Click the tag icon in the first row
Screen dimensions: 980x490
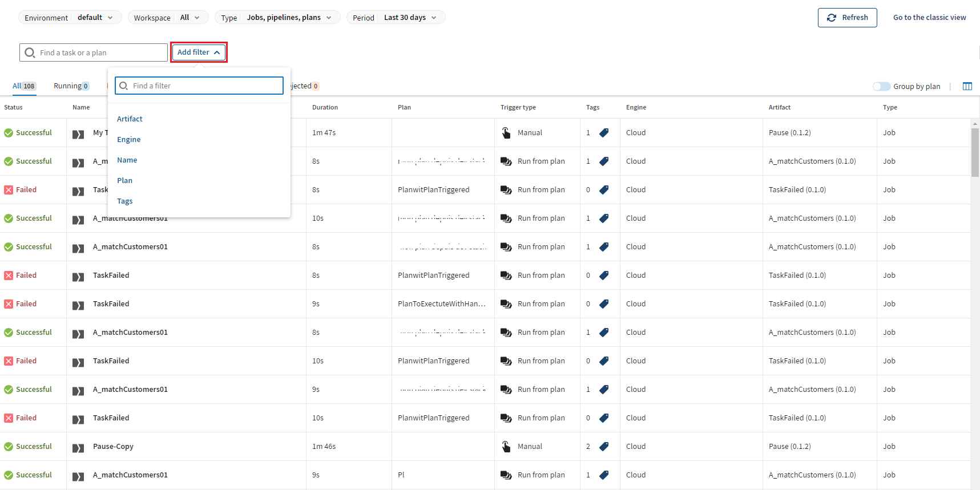(604, 133)
